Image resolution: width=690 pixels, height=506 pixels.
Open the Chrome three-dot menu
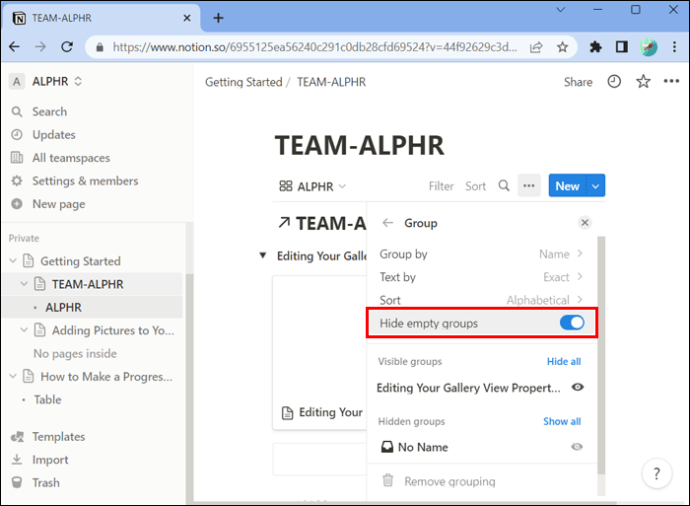(x=674, y=47)
